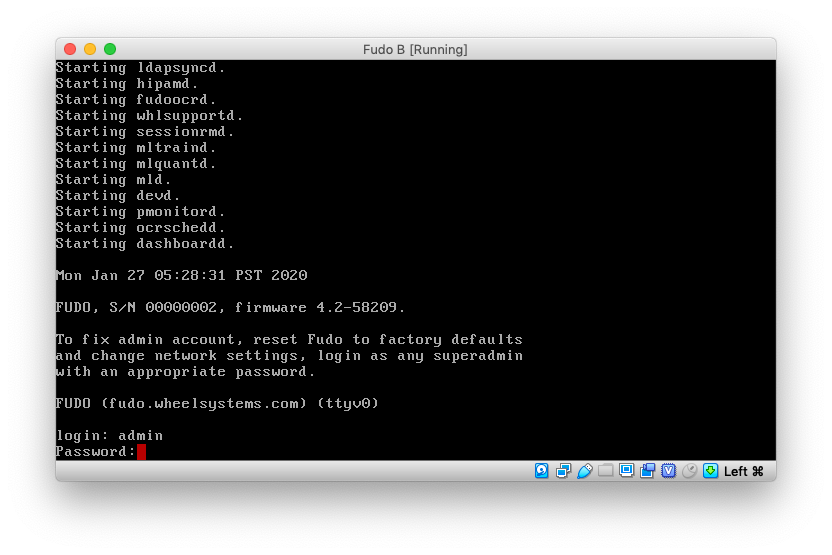The image size is (832, 555).
Task: Click the login: admin line
Action: 109,436
